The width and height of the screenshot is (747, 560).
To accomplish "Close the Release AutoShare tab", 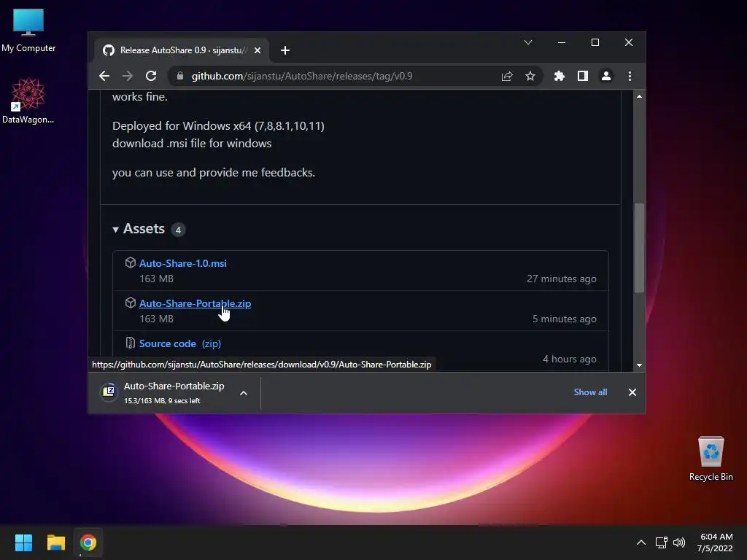I will [258, 50].
